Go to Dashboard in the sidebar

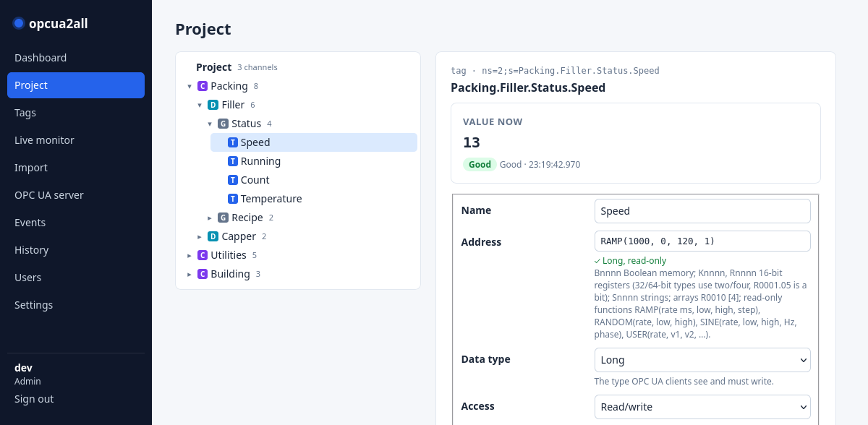(x=76, y=58)
